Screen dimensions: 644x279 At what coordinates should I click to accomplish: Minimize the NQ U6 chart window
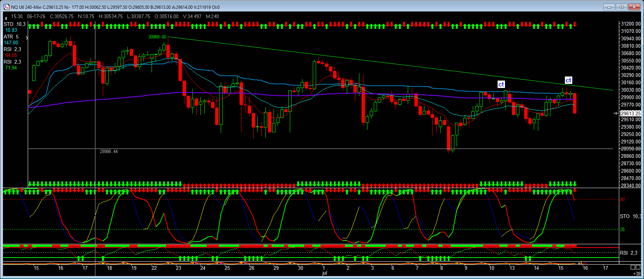[609, 7]
